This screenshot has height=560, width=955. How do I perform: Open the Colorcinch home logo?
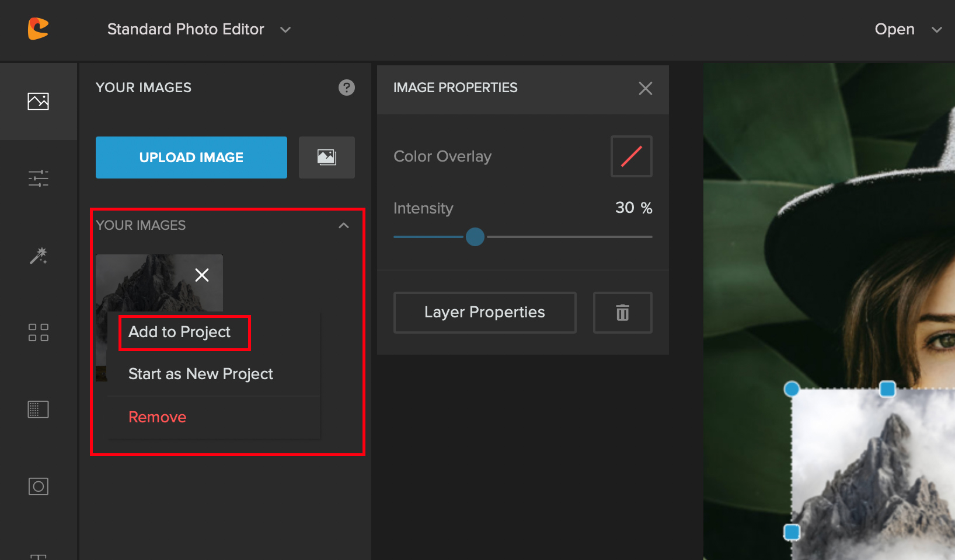(37, 29)
